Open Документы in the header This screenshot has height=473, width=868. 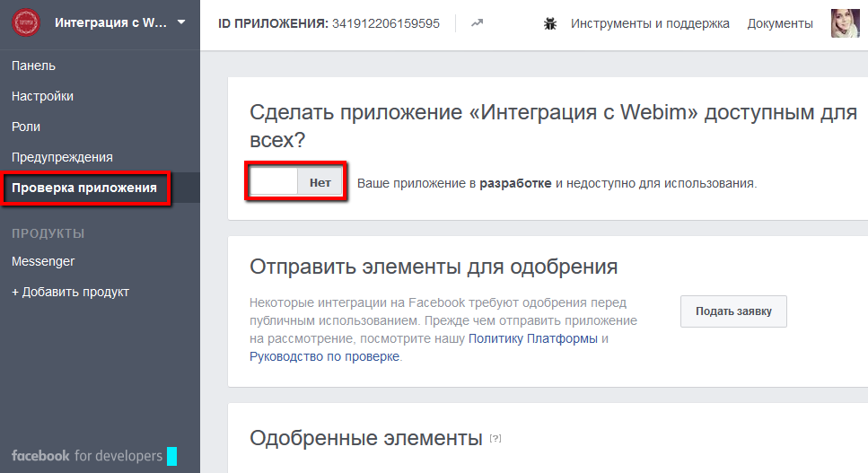click(780, 24)
